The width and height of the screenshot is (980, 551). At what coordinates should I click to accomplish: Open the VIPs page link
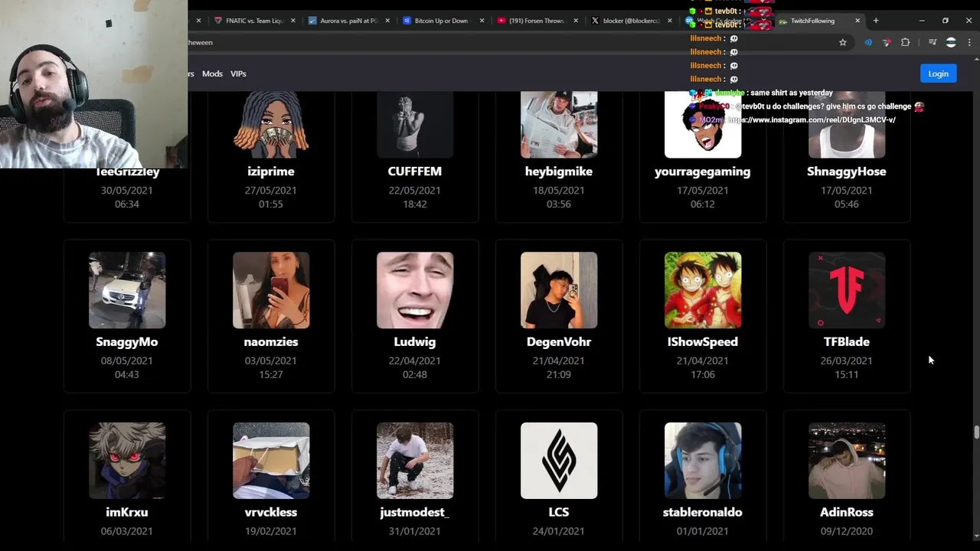pos(238,73)
